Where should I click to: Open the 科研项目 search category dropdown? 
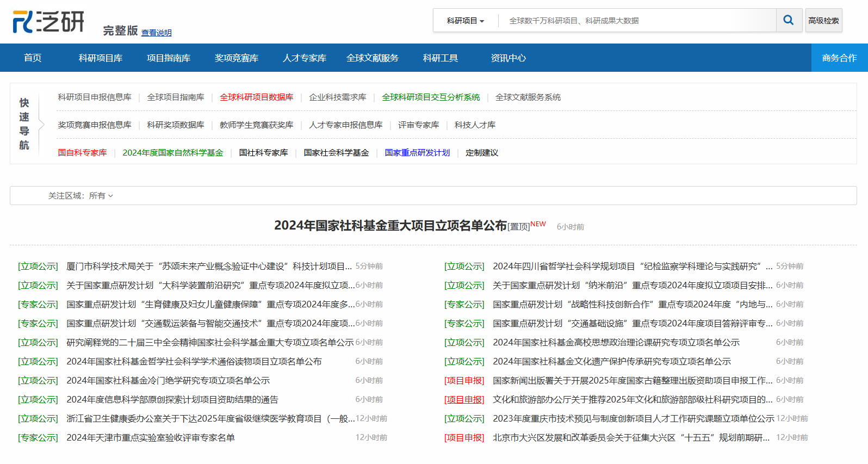click(x=466, y=21)
